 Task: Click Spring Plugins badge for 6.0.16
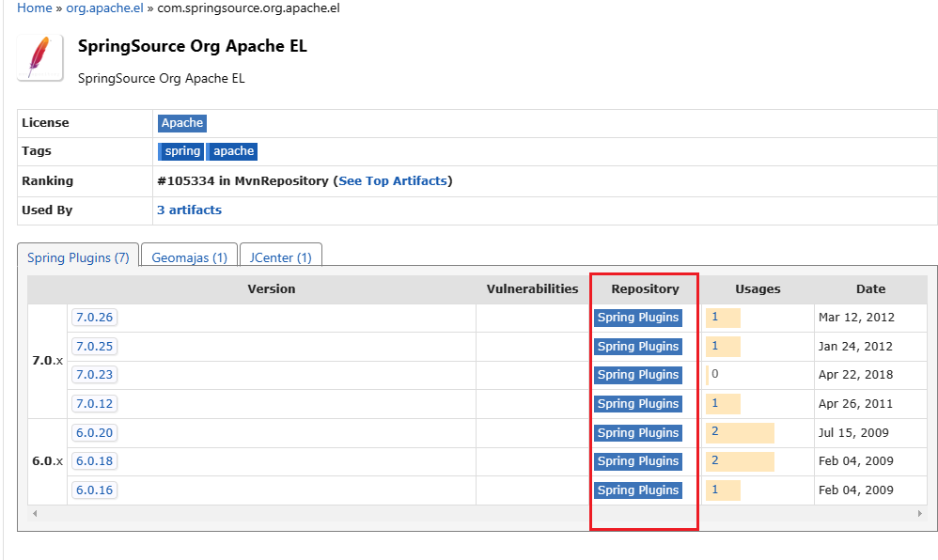pyautogui.click(x=638, y=490)
